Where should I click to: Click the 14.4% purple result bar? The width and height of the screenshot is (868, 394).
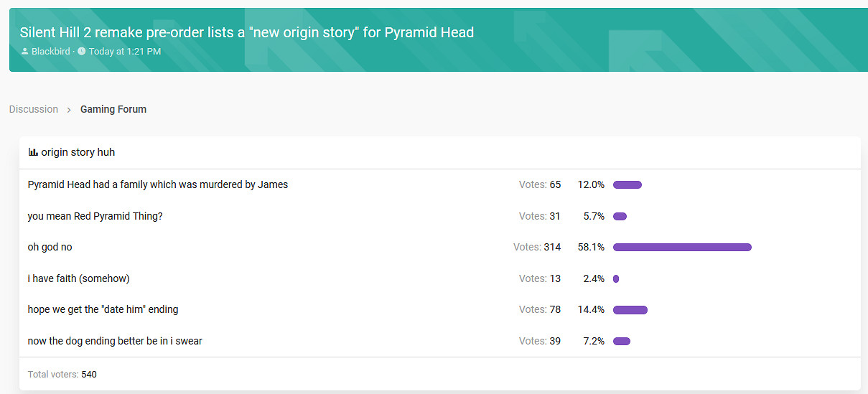630,310
